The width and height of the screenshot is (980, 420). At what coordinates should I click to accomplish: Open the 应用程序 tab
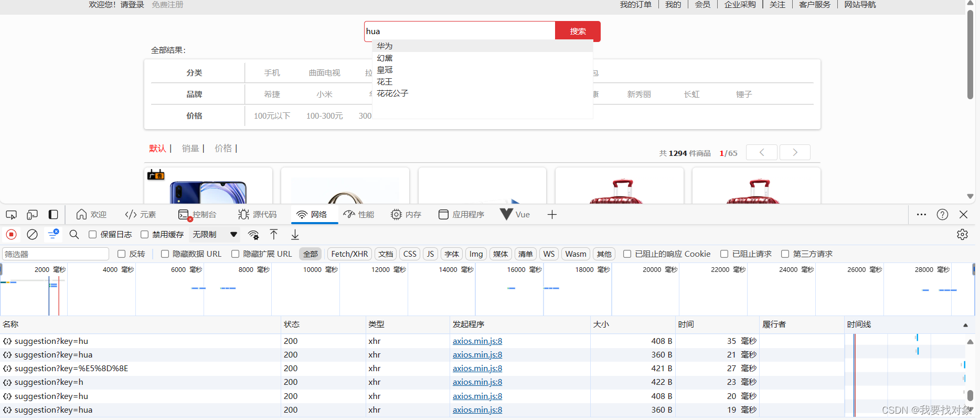pyautogui.click(x=461, y=215)
